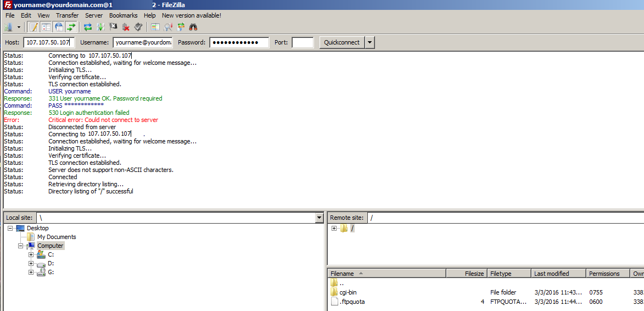Reconnect to the last server
This screenshot has width=644, height=311.
138,26
